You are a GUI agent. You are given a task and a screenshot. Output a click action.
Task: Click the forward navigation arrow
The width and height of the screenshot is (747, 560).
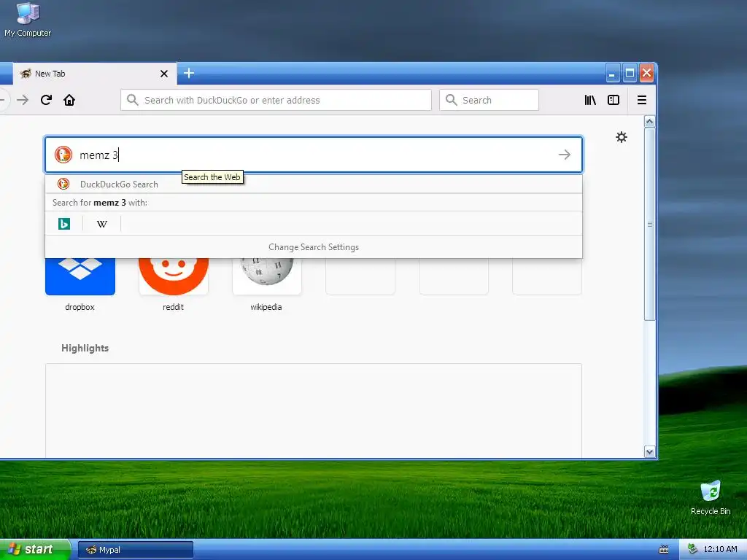tap(23, 100)
